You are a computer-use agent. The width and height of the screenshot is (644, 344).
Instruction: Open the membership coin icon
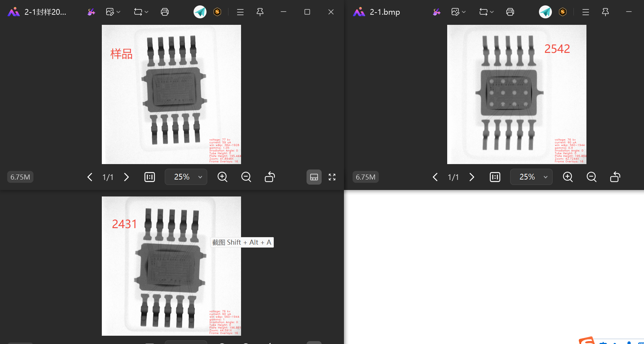tap(217, 12)
